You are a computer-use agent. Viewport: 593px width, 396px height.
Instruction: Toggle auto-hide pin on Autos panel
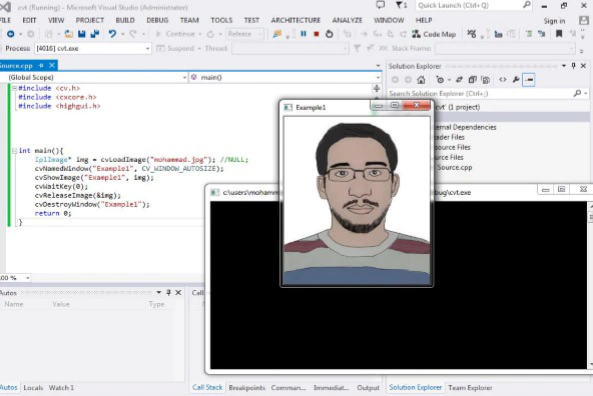[x=168, y=292]
